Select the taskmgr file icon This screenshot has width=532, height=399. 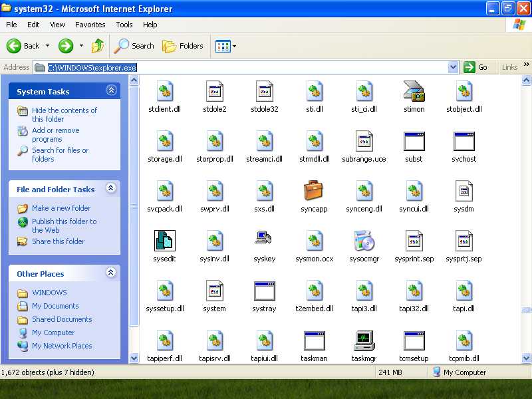click(364, 340)
